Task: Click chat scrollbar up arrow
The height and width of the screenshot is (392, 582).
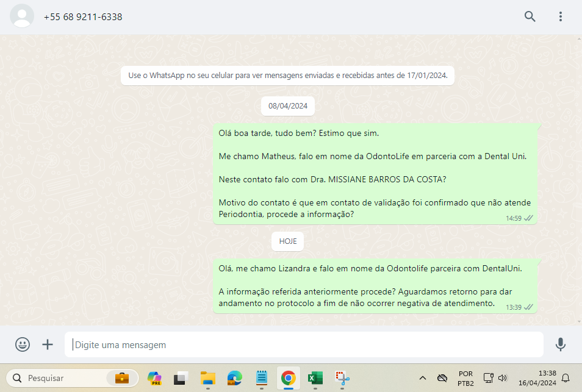Action: point(579,38)
